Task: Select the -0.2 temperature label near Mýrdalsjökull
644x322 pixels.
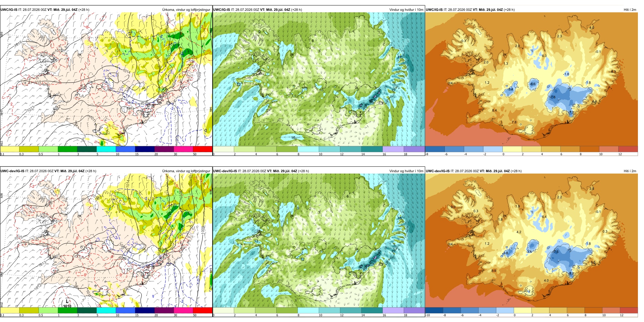Action: click(527, 291)
